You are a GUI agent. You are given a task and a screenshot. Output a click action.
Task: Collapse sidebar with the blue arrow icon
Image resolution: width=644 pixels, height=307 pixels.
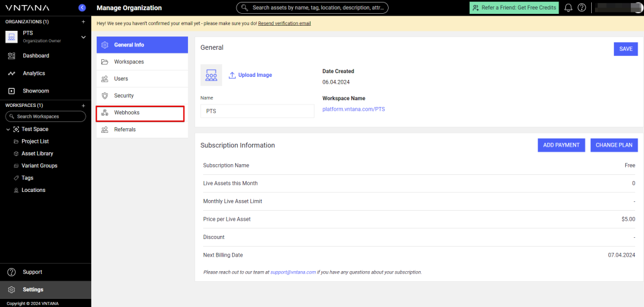(82, 8)
